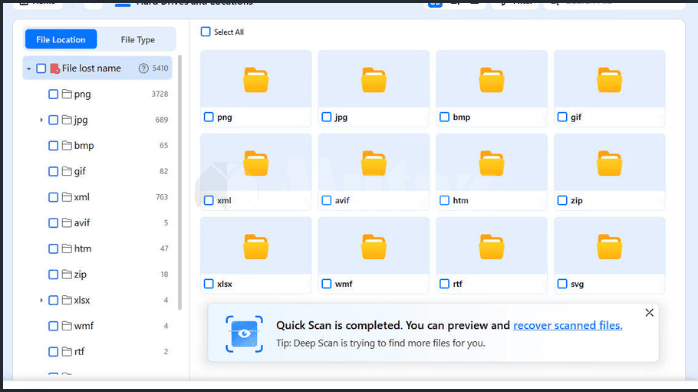The height and width of the screenshot is (392, 698).
Task: Switch to the File Type tab
Action: 138,40
